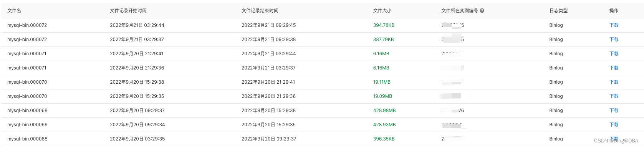Click start time 2022年9月20日 03:29:35
Viewport: 644px width, 147px height.
click(x=137, y=139)
